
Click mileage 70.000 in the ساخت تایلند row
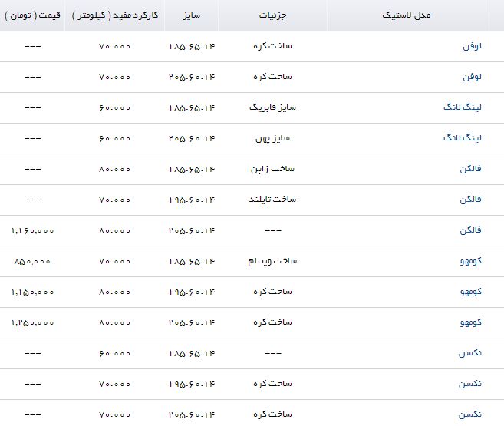115,200
